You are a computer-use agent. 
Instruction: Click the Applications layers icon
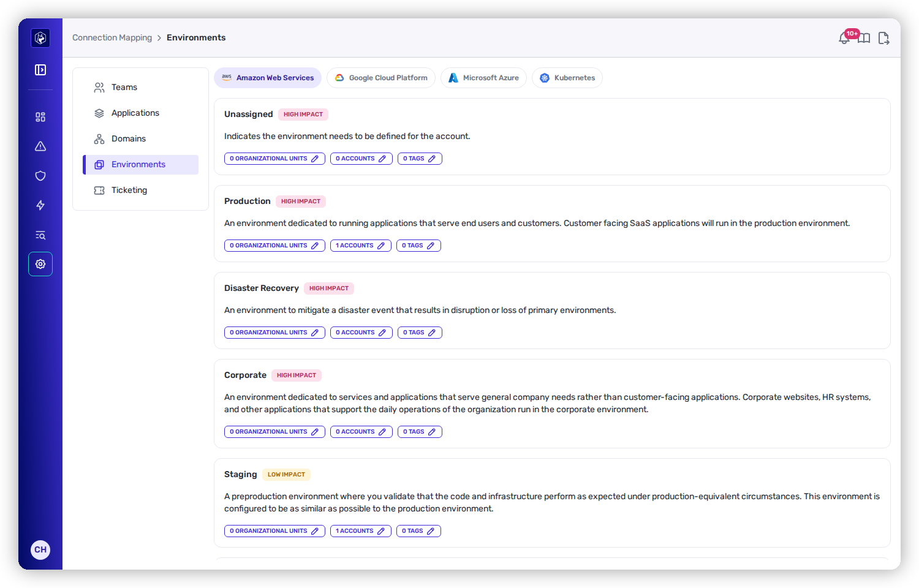(x=99, y=113)
